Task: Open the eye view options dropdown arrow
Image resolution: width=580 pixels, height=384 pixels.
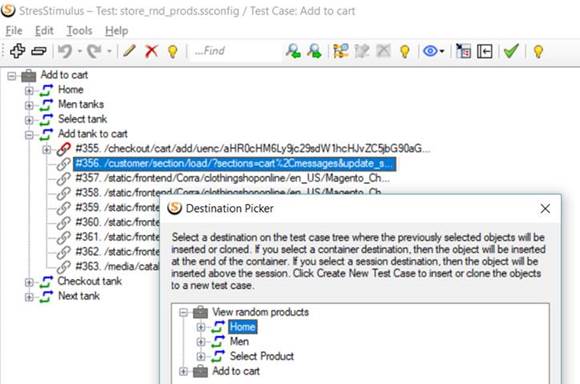Action: point(442,51)
